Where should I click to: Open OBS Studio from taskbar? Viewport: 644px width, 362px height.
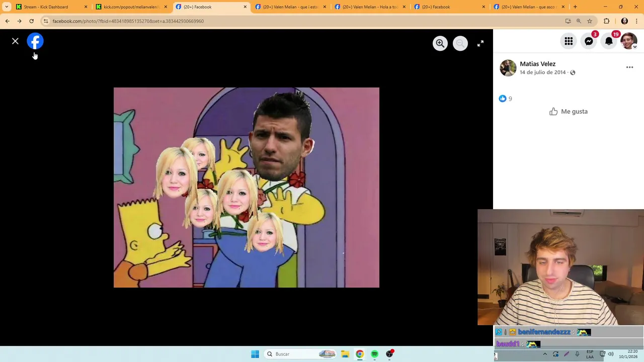tap(390, 354)
